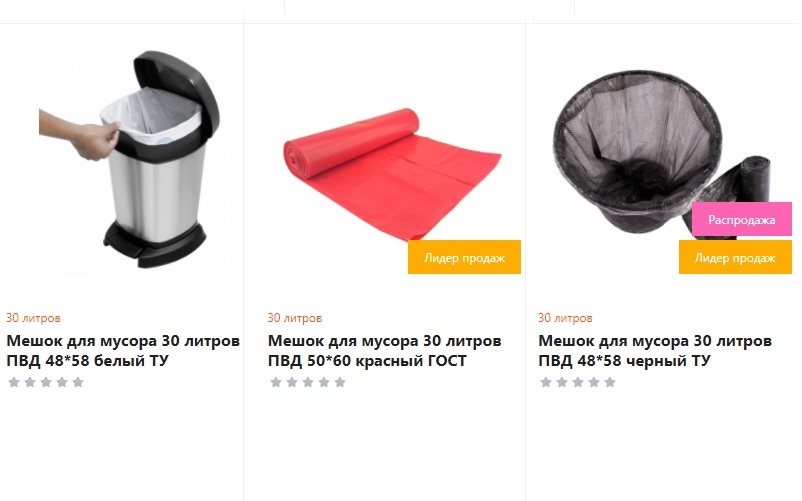Select the 30 литров category above the black bag
The image size is (802, 501).
565,317
